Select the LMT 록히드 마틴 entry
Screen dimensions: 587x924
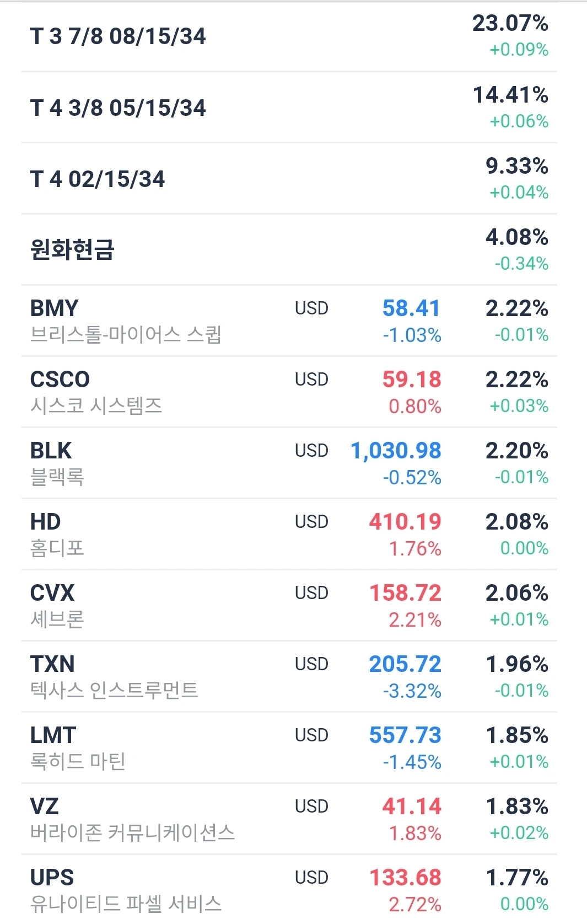(x=165, y=748)
